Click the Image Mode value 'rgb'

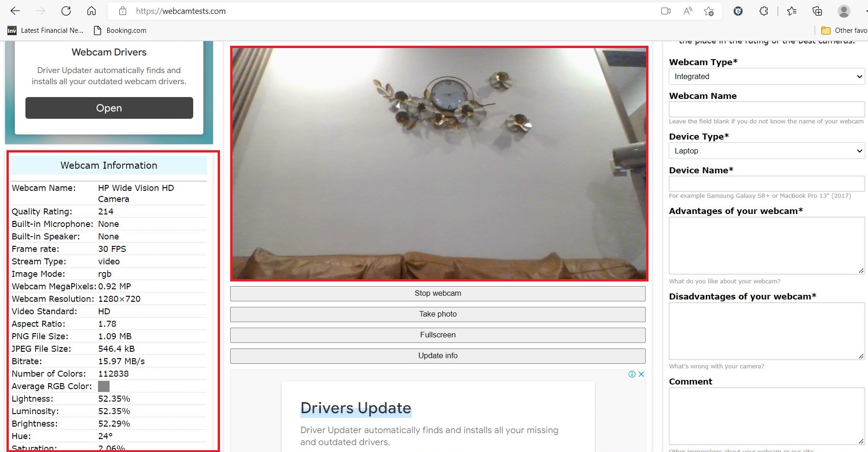[105, 274]
